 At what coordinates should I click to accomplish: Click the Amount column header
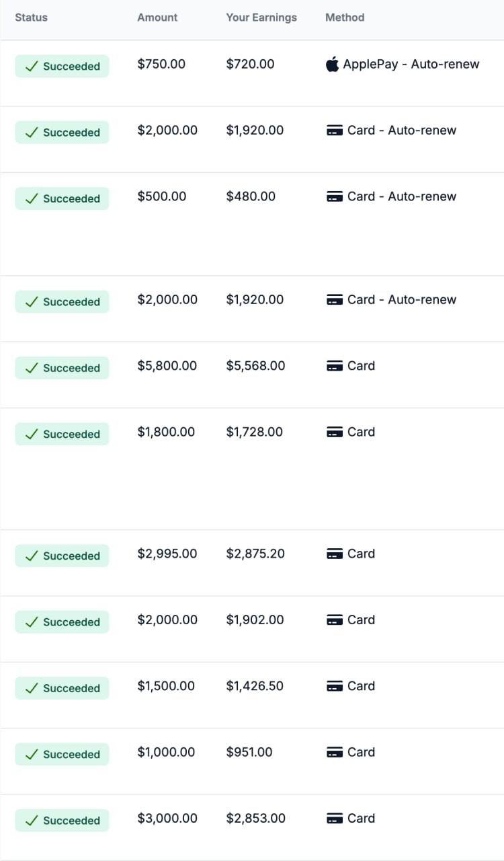click(x=157, y=17)
